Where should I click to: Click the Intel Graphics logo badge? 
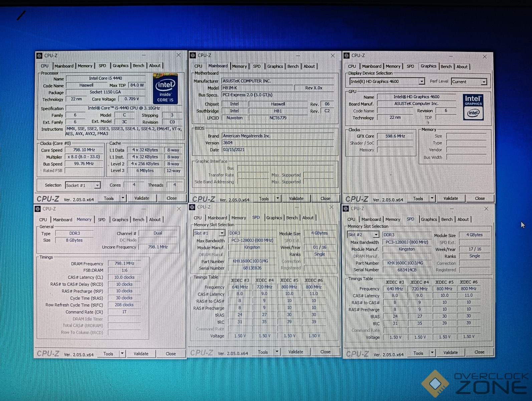tap(473, 107)
